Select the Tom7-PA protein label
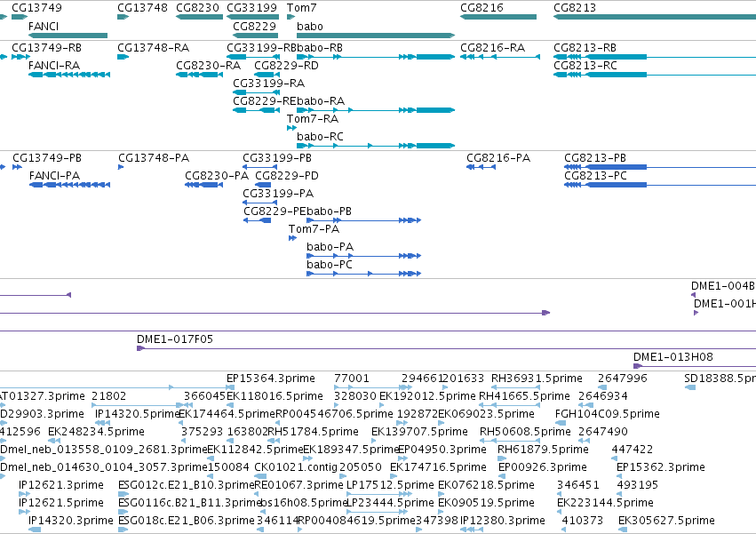Viewport: 756px width, 534px height. [x=314, y=229]
